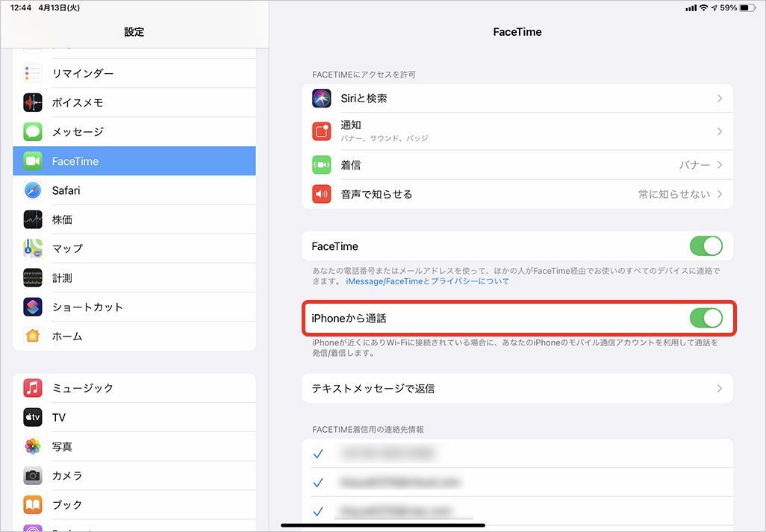Select リマインダー in settings list

[134, 73]
